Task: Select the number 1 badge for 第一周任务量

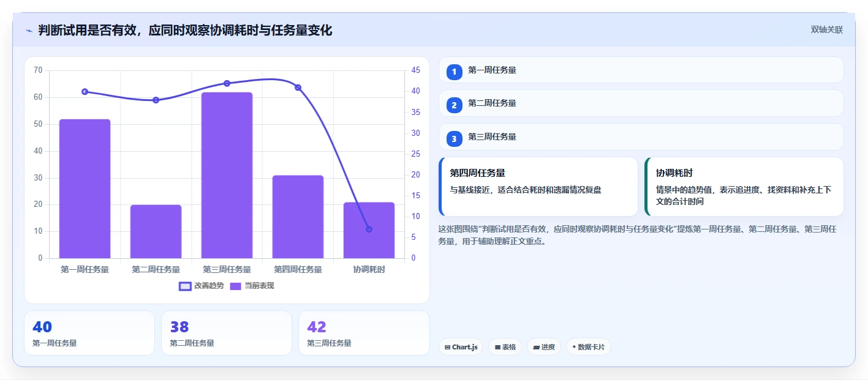Action: click(x=454, y=72)
